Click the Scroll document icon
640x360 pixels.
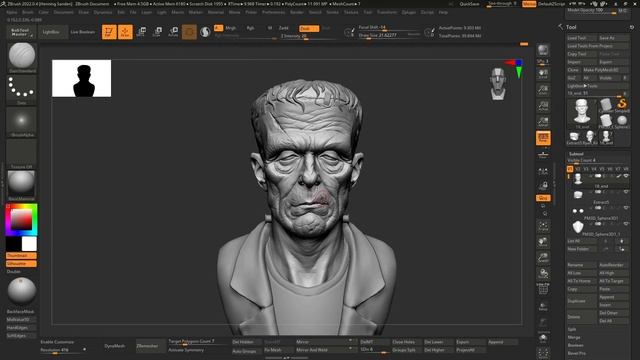click(543, 74)
